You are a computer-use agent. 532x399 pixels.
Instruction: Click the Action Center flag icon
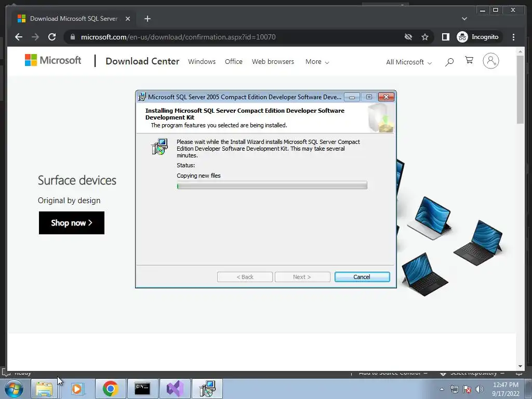(467, 389)
